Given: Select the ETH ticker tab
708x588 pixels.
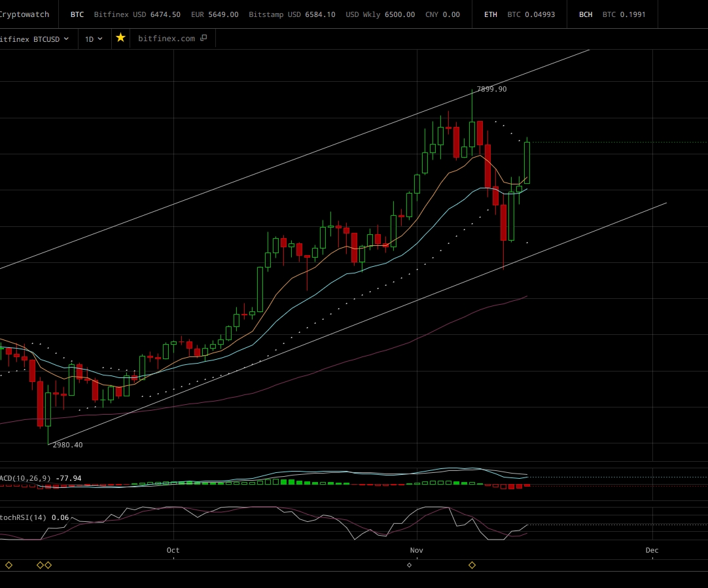Looking at the screenshot, I should (491, 14).
